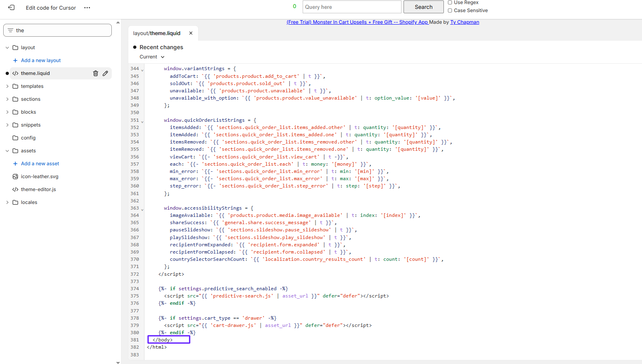Click the code icon for theme.liquid

pyautogui.click(x=15, y=73)
